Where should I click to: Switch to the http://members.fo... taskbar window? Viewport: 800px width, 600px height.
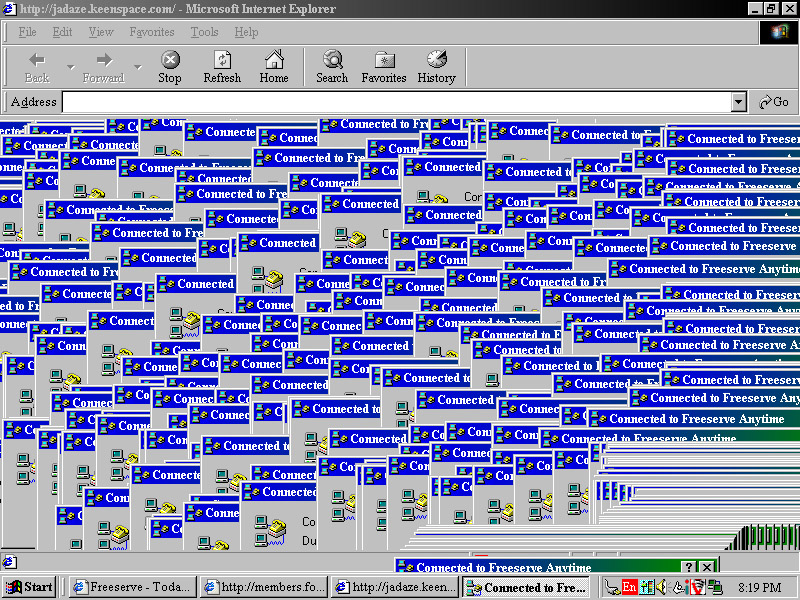click(x=263, y=587)
